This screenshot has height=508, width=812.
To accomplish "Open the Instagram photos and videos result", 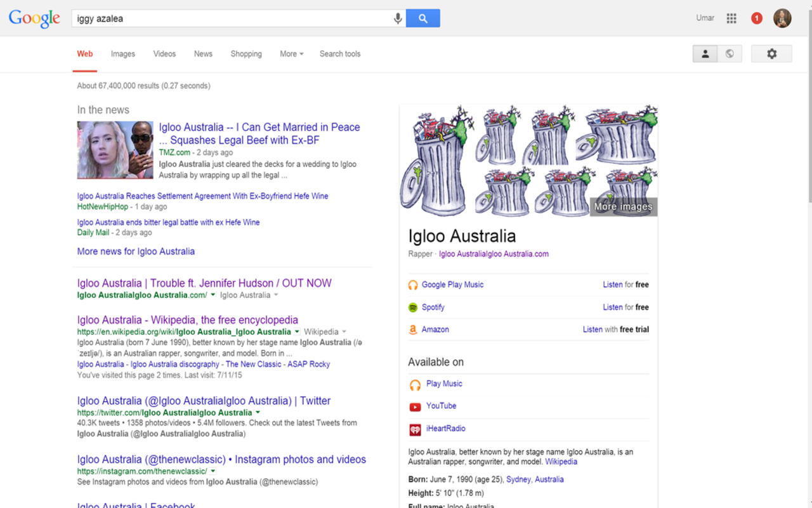I will click(x=221, y=459).
